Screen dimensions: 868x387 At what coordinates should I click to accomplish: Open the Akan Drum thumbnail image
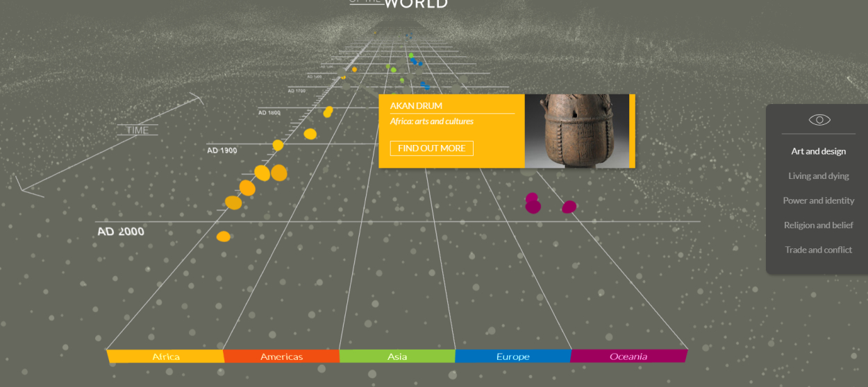click(x=576, y=131)
